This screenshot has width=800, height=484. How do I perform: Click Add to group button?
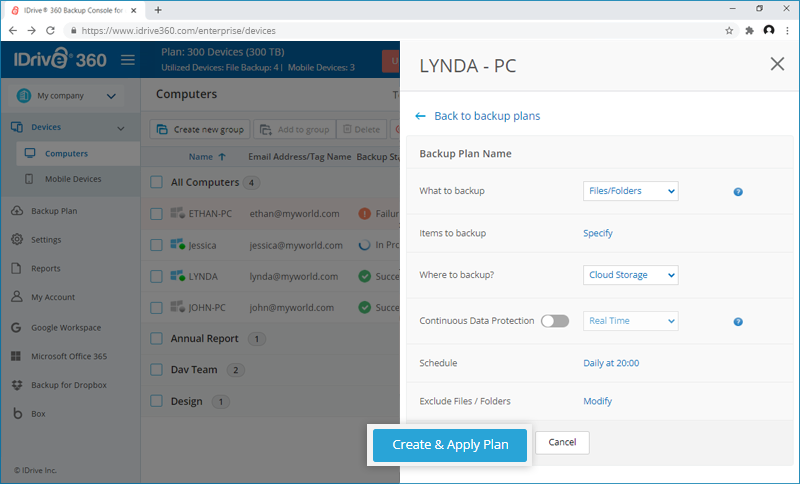[294, 130]
